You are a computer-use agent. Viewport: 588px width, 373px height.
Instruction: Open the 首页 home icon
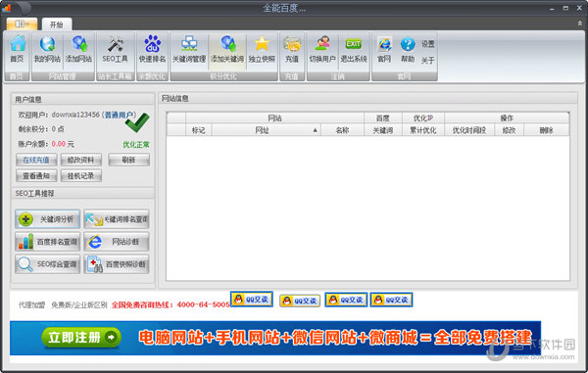(x=18, y=49)
